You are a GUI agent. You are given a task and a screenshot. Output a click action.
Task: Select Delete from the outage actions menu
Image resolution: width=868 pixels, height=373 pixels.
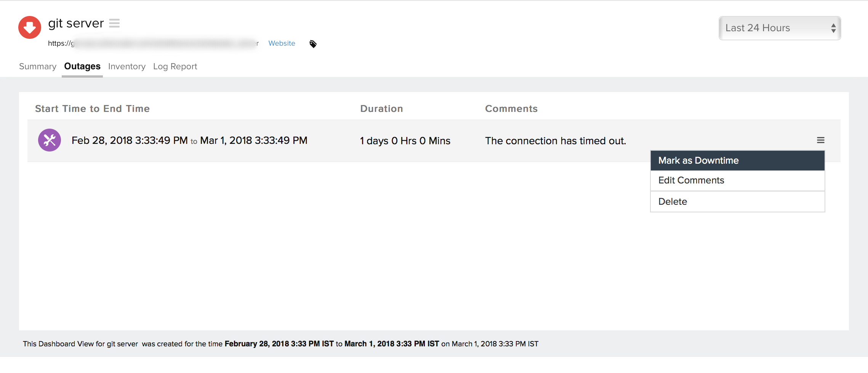pyautogui.click(x=673, y=201)
